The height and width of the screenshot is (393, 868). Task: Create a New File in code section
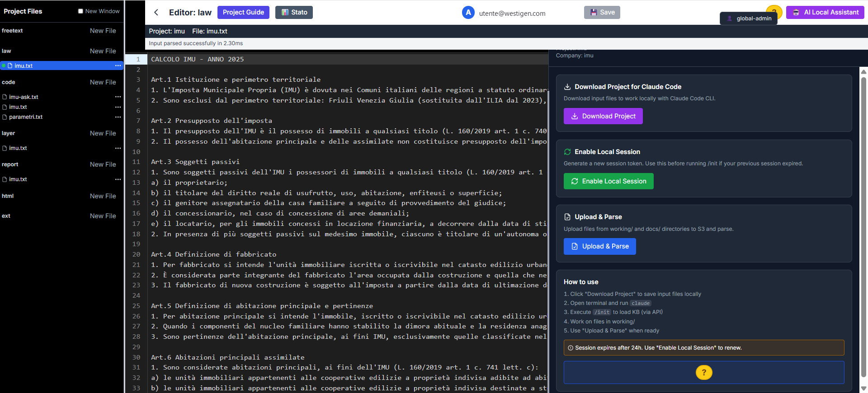[103, 82]
